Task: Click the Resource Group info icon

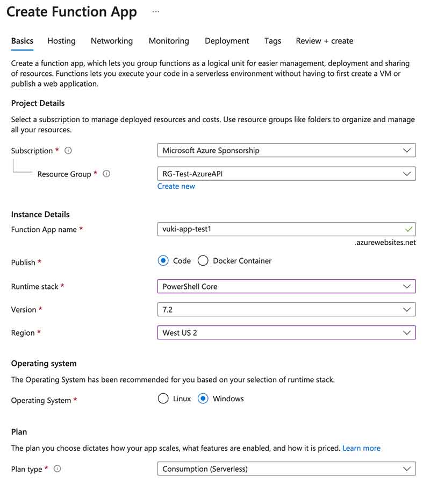Action: (106, 174)
